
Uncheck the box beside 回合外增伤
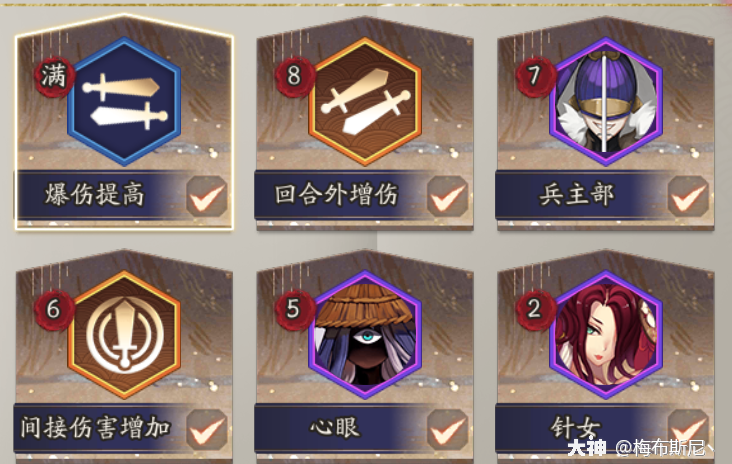[x=448, y=196]
